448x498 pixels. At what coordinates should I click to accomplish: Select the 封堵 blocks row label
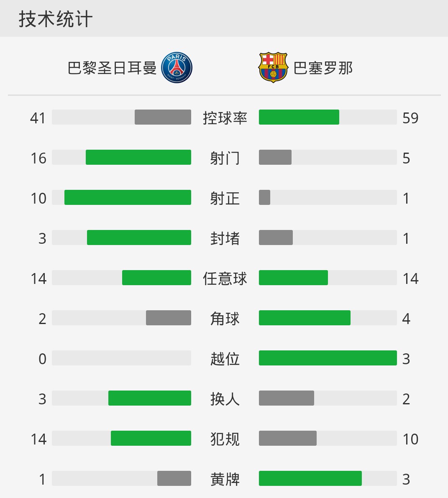pos(225,238)
